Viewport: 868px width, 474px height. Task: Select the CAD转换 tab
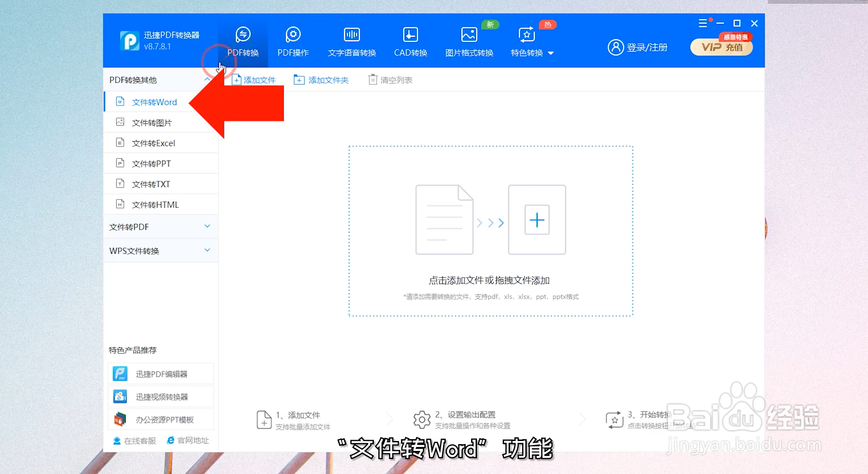pyautogui.click(x=410, y=42)
